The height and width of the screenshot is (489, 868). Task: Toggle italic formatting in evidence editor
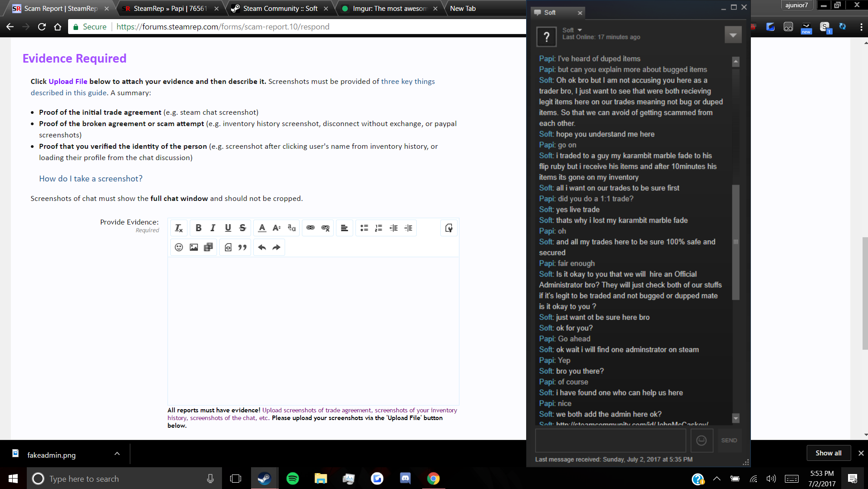tap(213, 228)
